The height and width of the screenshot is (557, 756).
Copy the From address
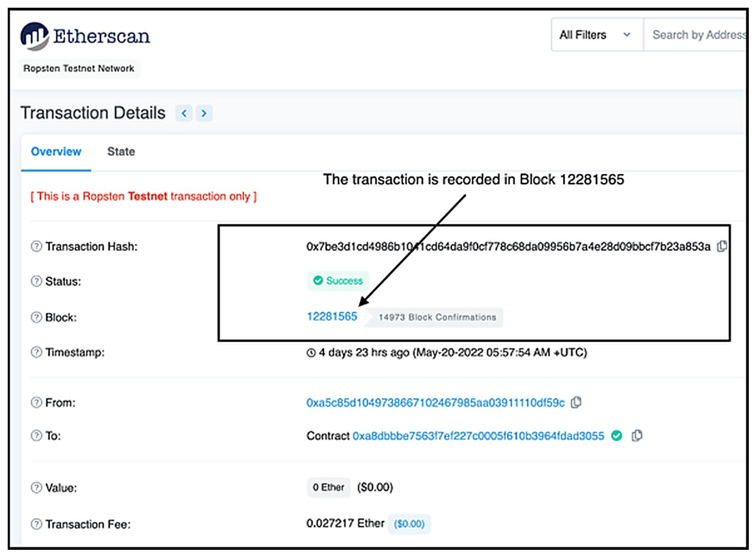click(x=576, y=402)
